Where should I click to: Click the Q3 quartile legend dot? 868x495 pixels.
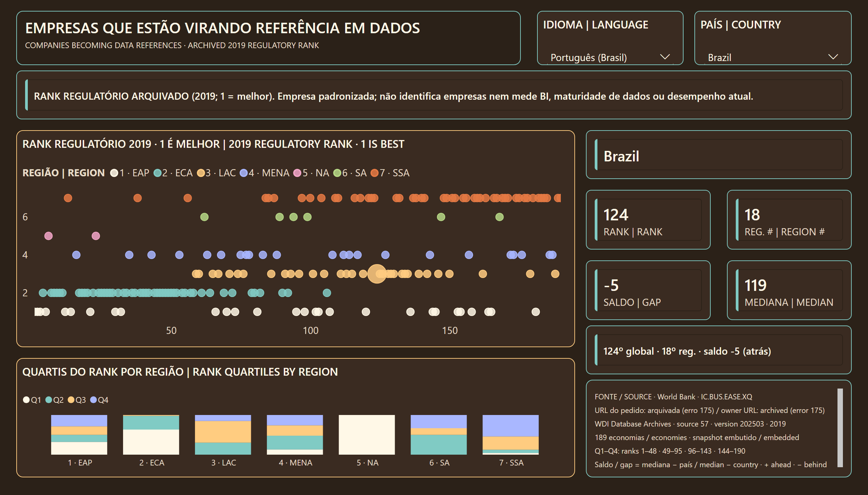click(71, 400)
